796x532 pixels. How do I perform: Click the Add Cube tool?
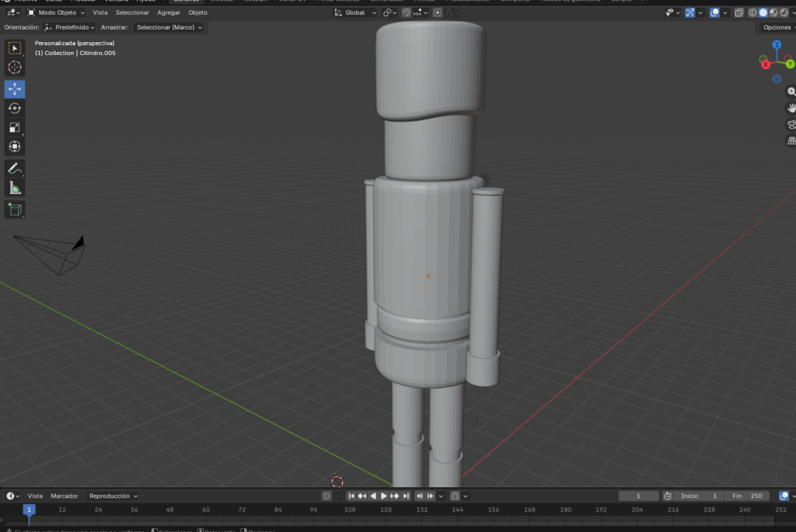click(x=15, y=209)
